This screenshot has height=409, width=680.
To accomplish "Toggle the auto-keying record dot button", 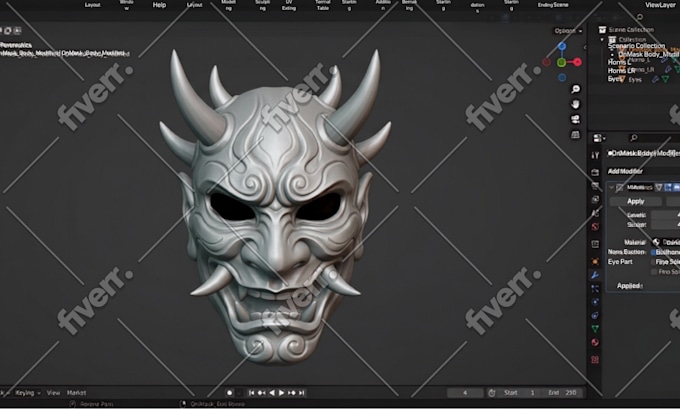I will (x=229, y=393).
